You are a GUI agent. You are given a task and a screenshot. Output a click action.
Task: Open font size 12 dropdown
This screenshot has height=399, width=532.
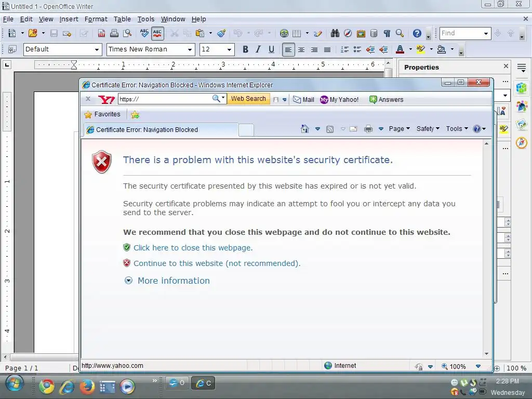(229, 49)
